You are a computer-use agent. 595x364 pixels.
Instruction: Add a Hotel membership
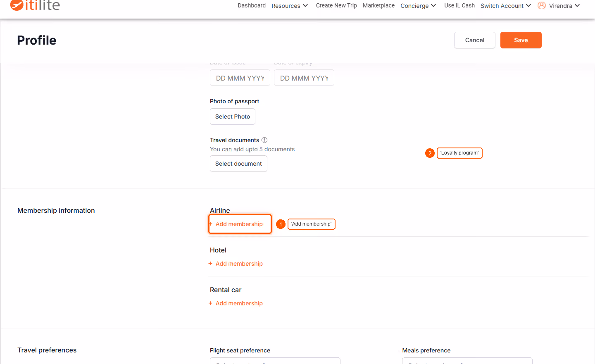point(236,264)
